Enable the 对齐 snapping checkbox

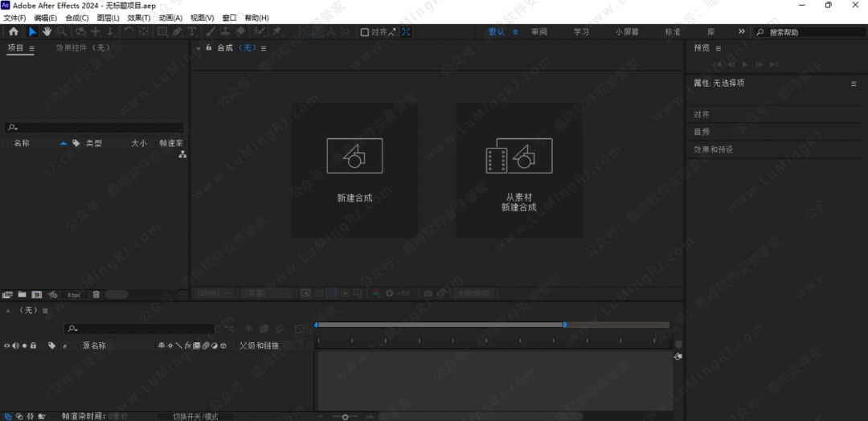(364, 32)
